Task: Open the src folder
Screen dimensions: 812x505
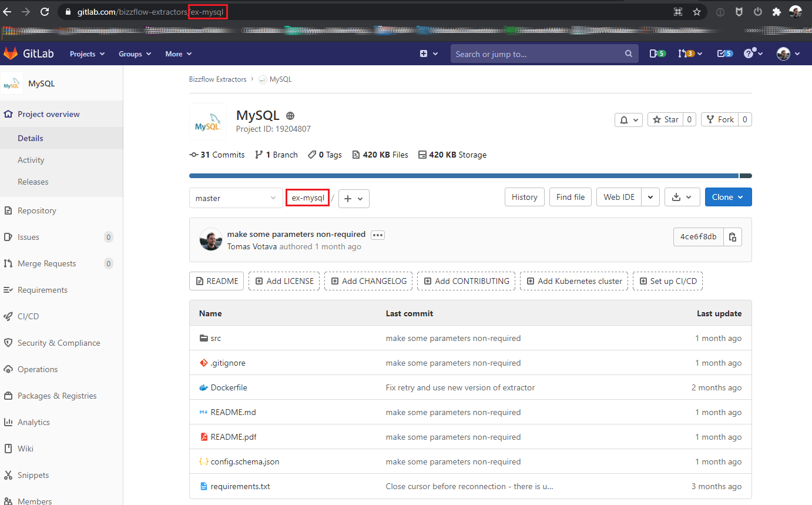Action: (x=216, y=338)
